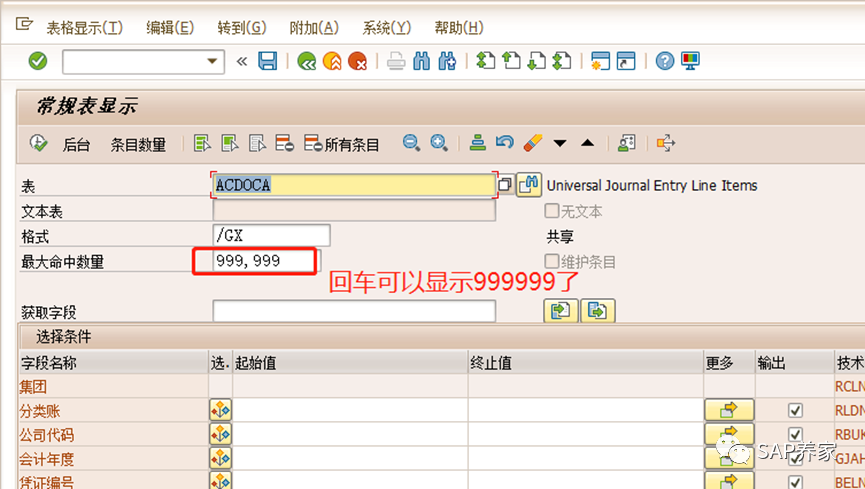Click the 获取字段 input field

pyautogui.click(x=354, y=311)
